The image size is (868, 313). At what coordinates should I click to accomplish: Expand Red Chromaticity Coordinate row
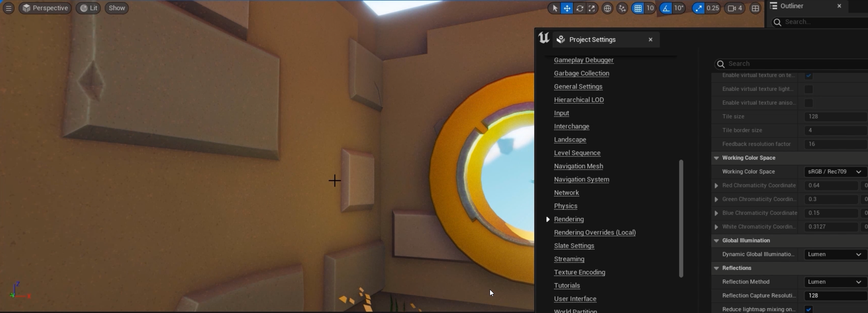[716, 186]
